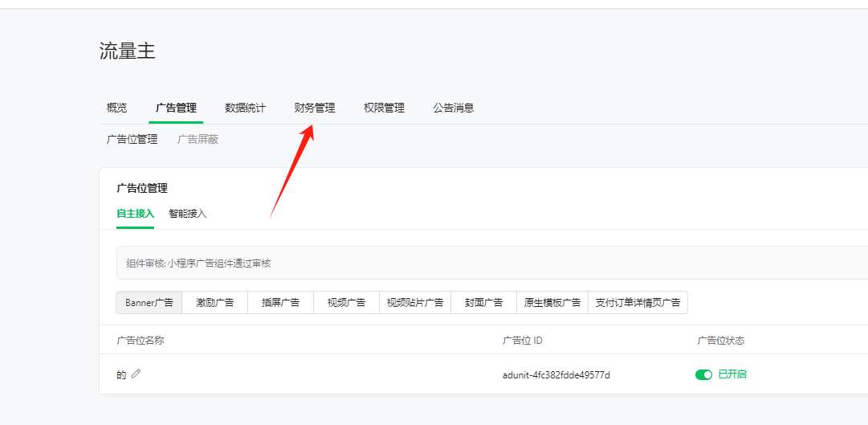Viewport: 868px width, 425px height.
Task: Open the 概览 tab
Action: (116, 108)
